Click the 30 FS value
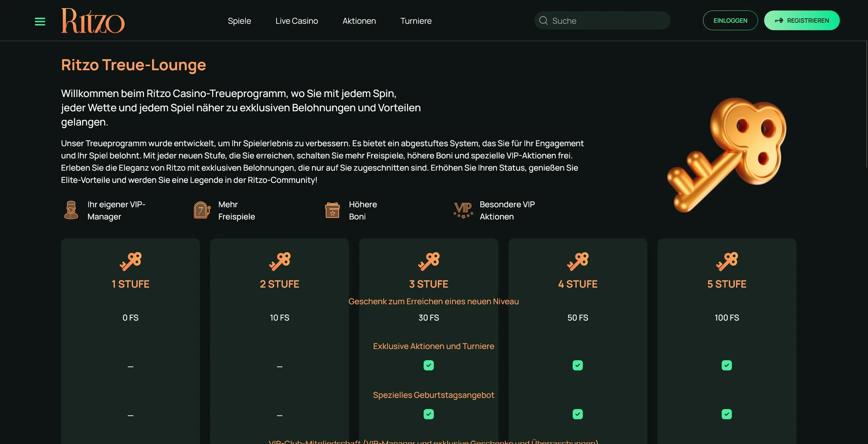The image size is (868, 444). (429, 318)
